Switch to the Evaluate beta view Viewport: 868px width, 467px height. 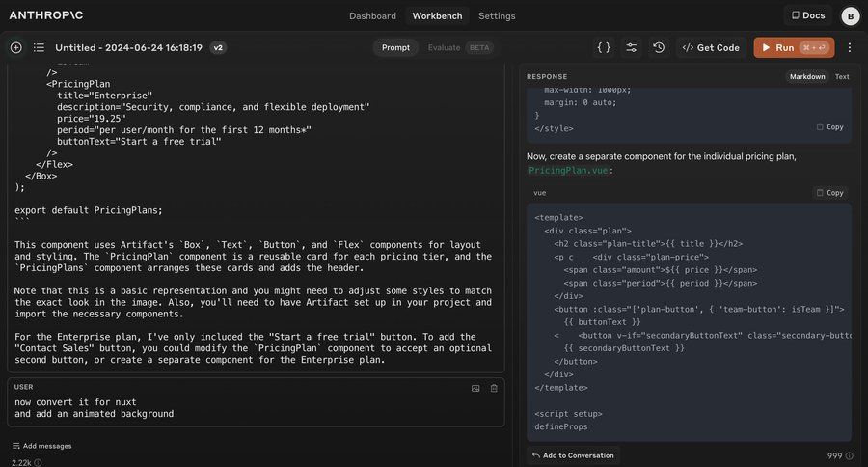coord(459,47)
